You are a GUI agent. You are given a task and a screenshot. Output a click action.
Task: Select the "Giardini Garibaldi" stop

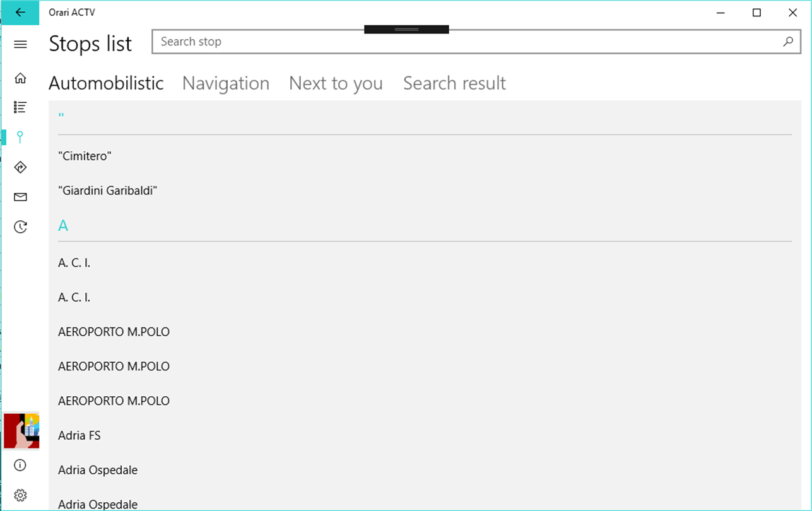click(x=107, y=191)
